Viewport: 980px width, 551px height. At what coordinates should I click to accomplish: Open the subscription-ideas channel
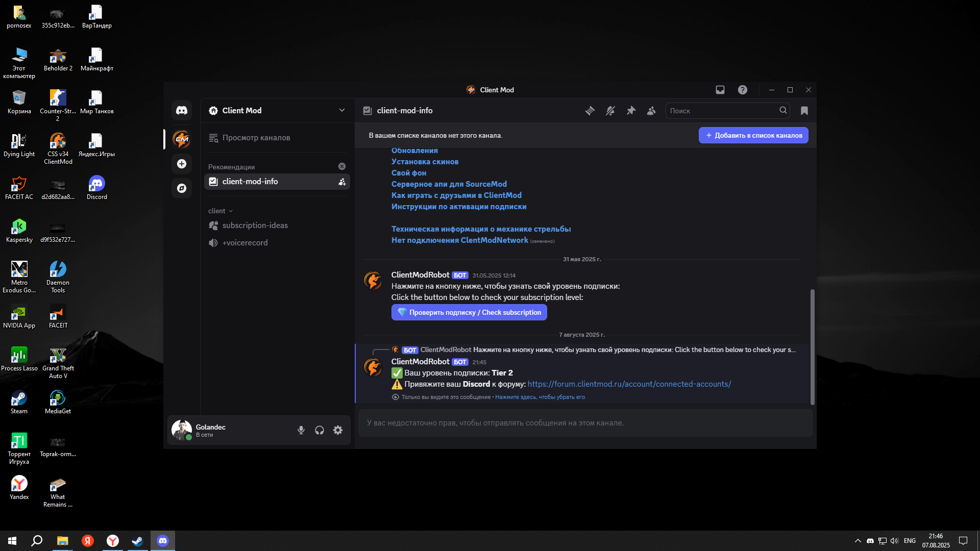[x=255, y=226]
